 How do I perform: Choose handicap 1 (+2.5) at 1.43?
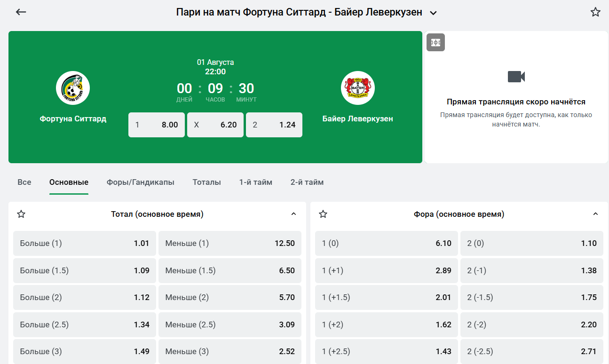387,351
